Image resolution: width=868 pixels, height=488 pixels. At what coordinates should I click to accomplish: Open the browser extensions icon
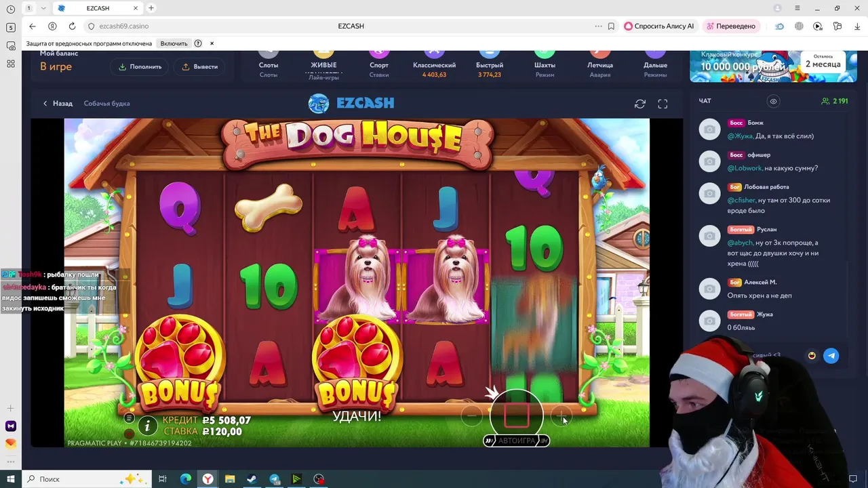(837, 26)
